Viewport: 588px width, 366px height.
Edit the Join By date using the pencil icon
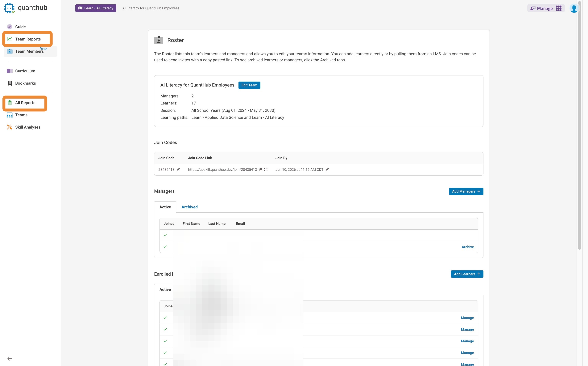pyautogui.click(x=327, y=169)
